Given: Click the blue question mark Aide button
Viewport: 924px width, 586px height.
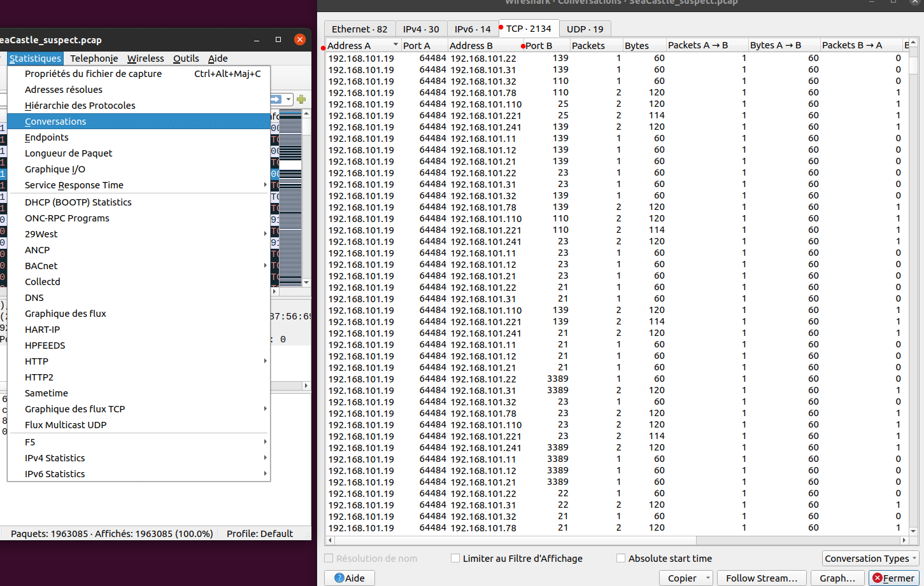Looking at the screenshot, I should point(350,578).
